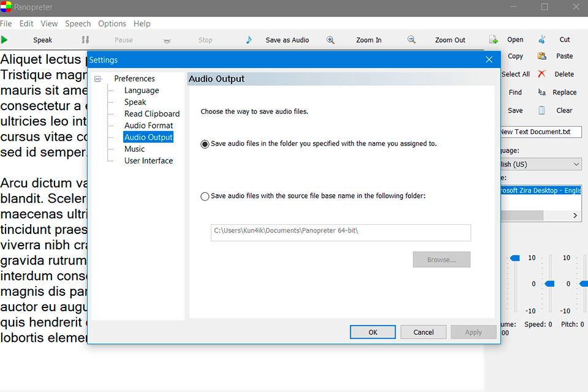Click the Save button in the right-hand panel
This screenshot has height=392, width=588.
tap(515, 110)
